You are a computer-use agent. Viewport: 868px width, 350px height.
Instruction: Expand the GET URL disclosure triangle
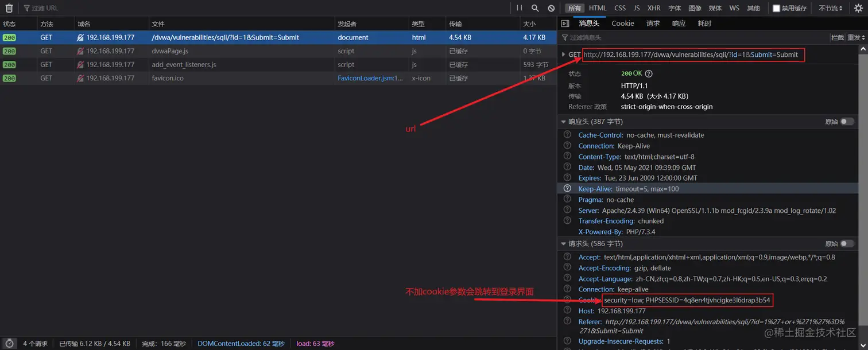point(563,55)
